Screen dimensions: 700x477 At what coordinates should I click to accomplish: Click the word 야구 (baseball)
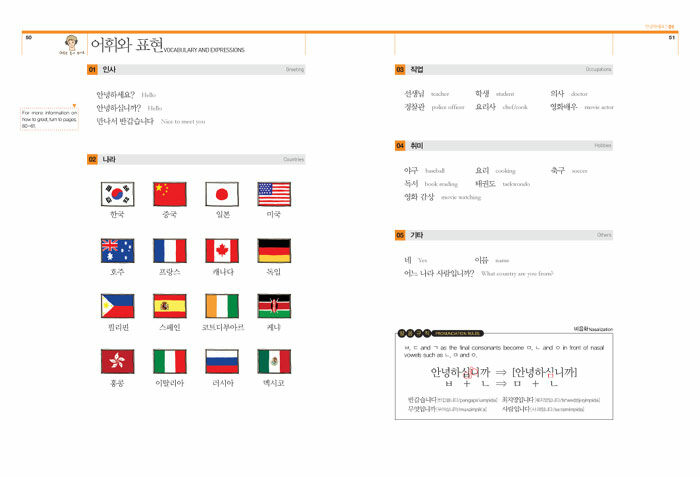pyautogui.click(x=411, y=171)
